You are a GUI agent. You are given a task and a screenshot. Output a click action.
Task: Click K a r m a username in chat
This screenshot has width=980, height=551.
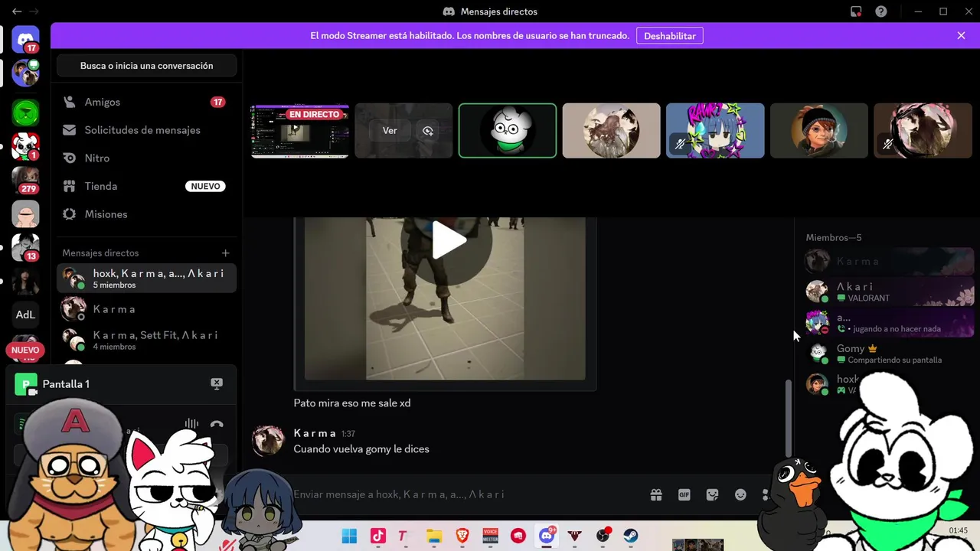click(315, 433)
